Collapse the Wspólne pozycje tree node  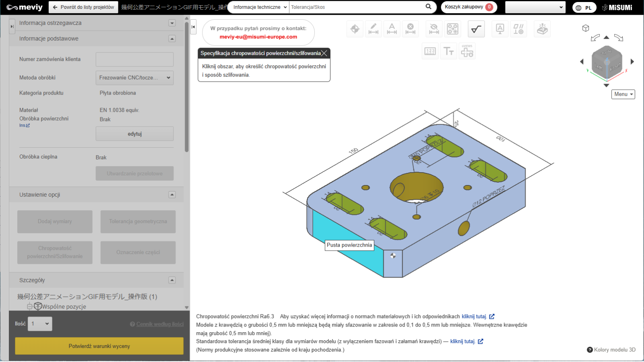[x=30, y=306]
